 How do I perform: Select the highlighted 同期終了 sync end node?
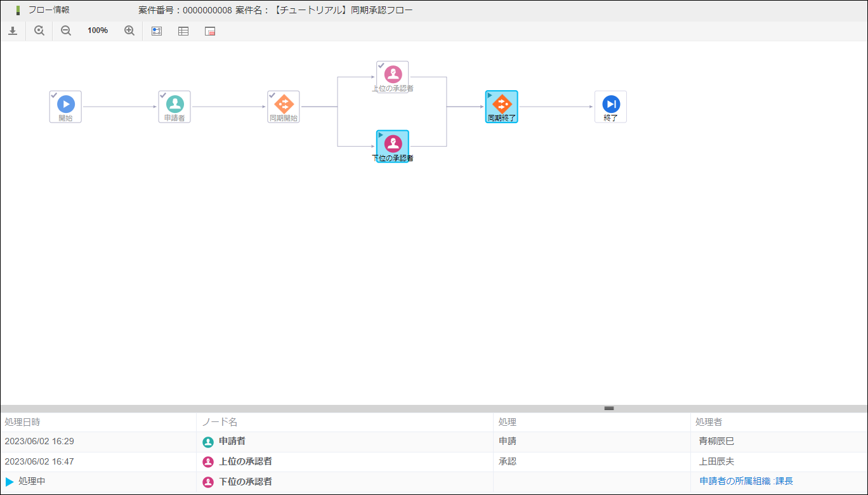[x=502, y=107]
